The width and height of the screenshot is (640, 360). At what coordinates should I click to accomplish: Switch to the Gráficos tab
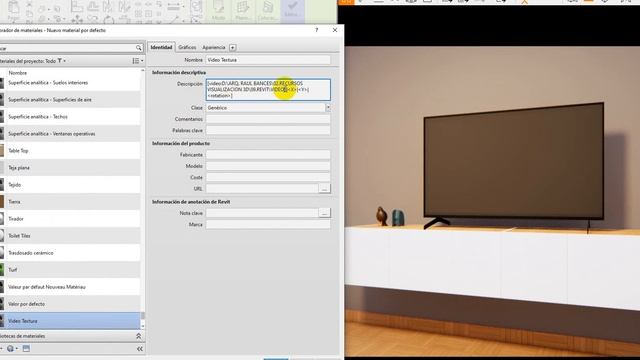[x=187, y=47]
